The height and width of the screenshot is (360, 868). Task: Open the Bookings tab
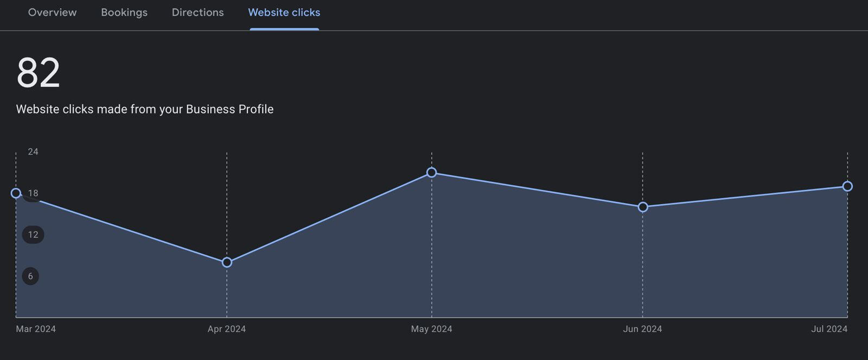[x=124, y=12]
